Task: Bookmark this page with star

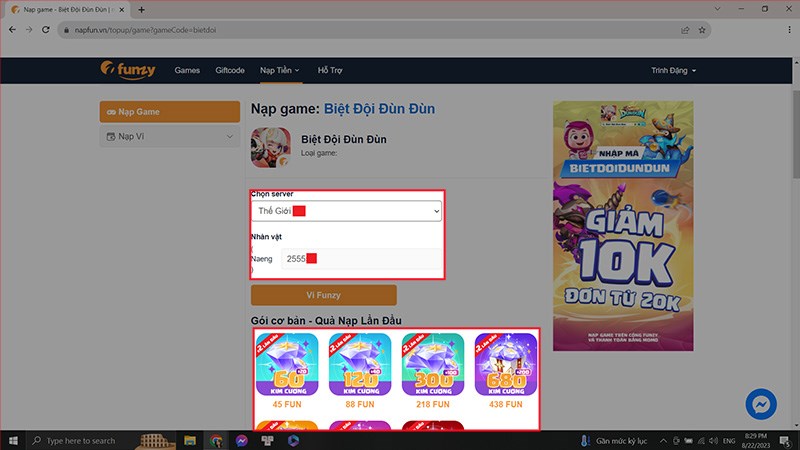Action: [x=702, y=30]
